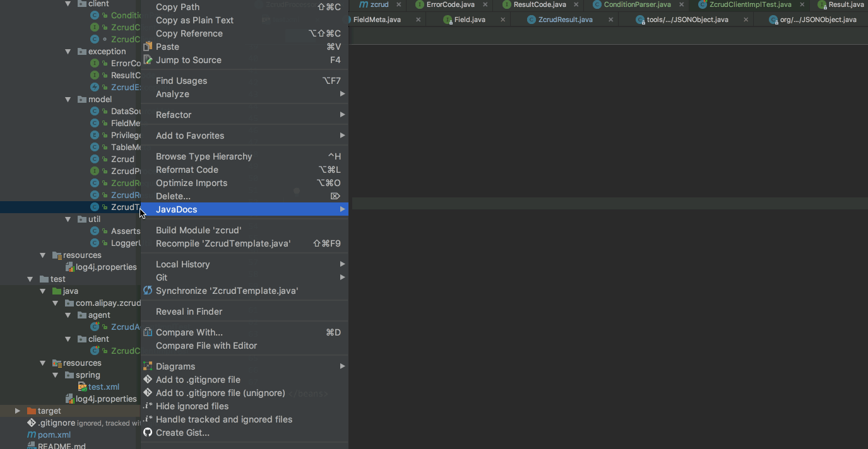Click the Diagrams icon in context menu
Image resolution: width=868 pixels, height=449 pixels.
point(148,366)
